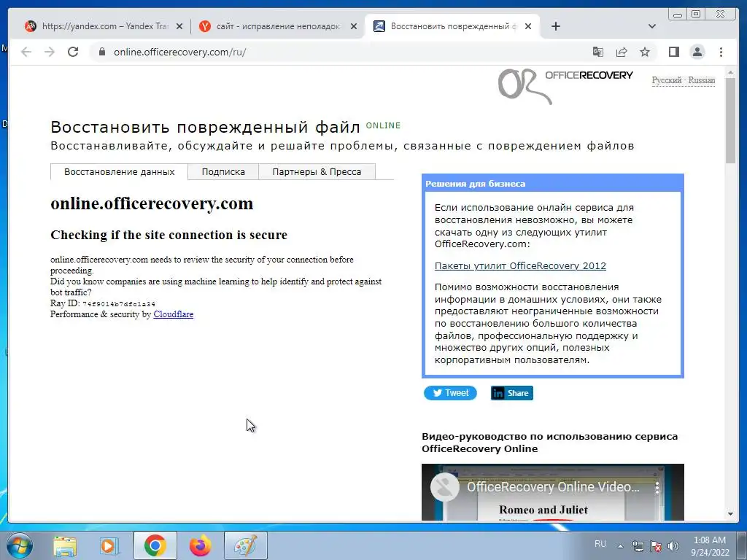The width and height of the screenshot is (747, 560).
Task: Open Google Translate page icon
Action: coord(598,52)
